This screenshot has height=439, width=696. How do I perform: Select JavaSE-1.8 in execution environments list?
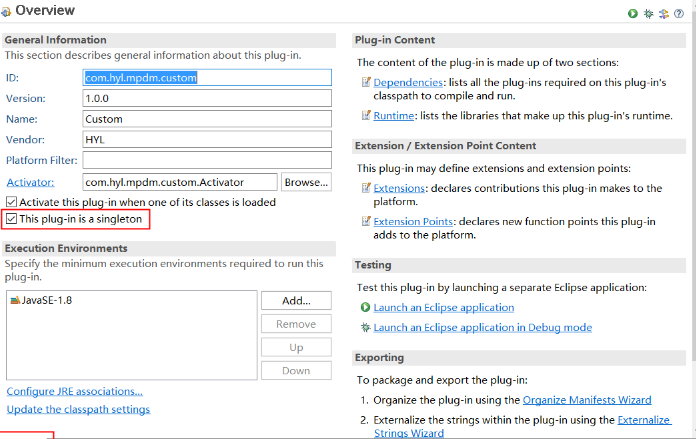45,299
